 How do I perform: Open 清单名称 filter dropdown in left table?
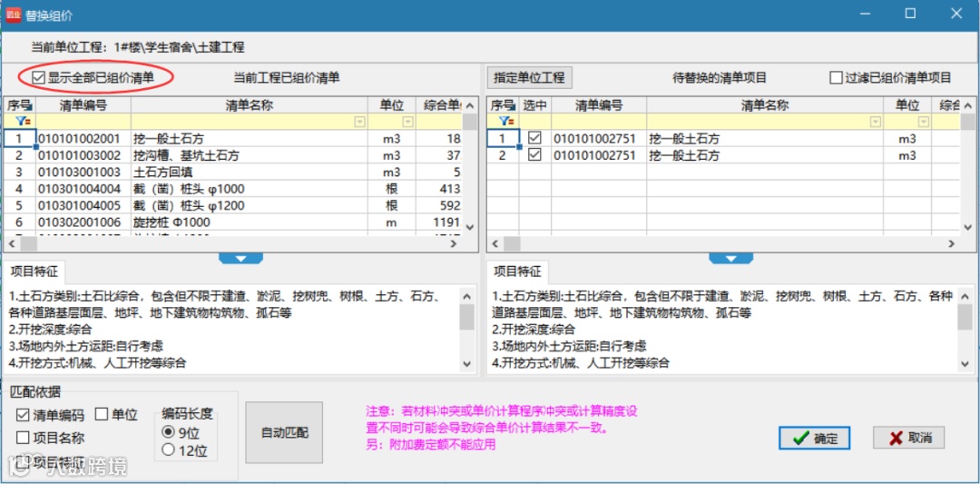click(x=359, y=122)
